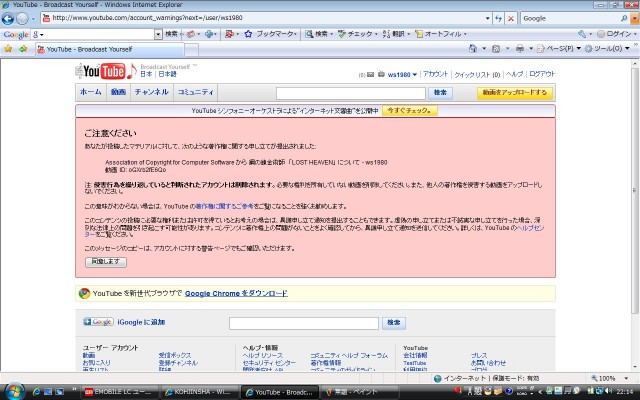Open the footer 会社情報 link
The height and width of the screenshot is (400, 640).
pos(415,356)
